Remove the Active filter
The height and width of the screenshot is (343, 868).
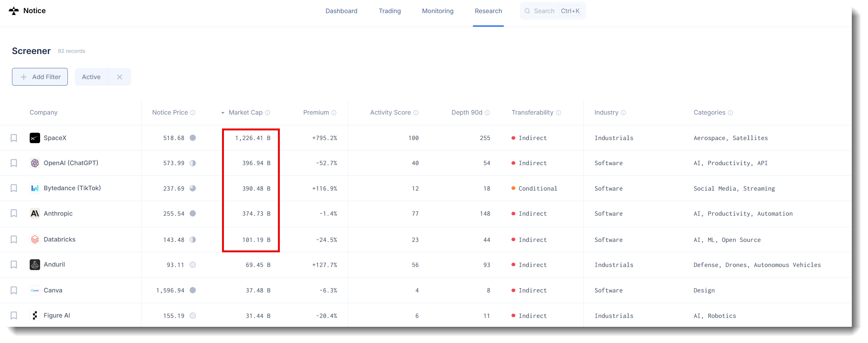click(x=119, y=77)
